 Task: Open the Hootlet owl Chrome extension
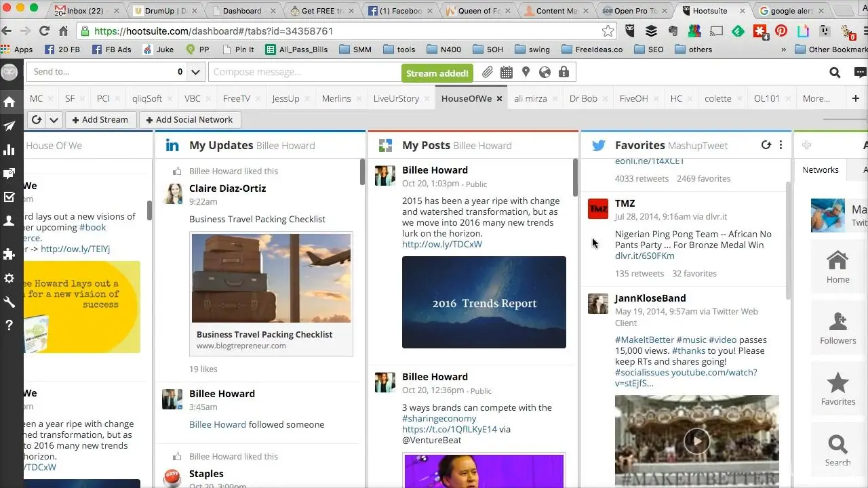tap(630, 31)
